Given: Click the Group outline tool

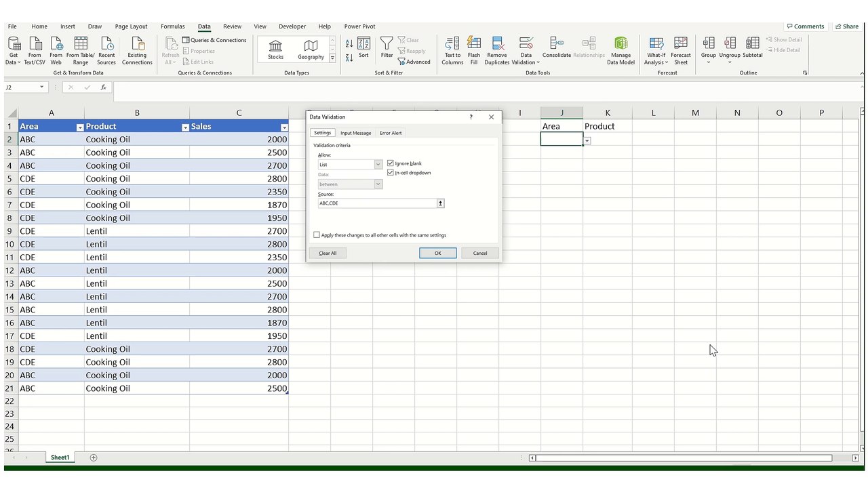Looking at the screenshot, I should (709, 51).
